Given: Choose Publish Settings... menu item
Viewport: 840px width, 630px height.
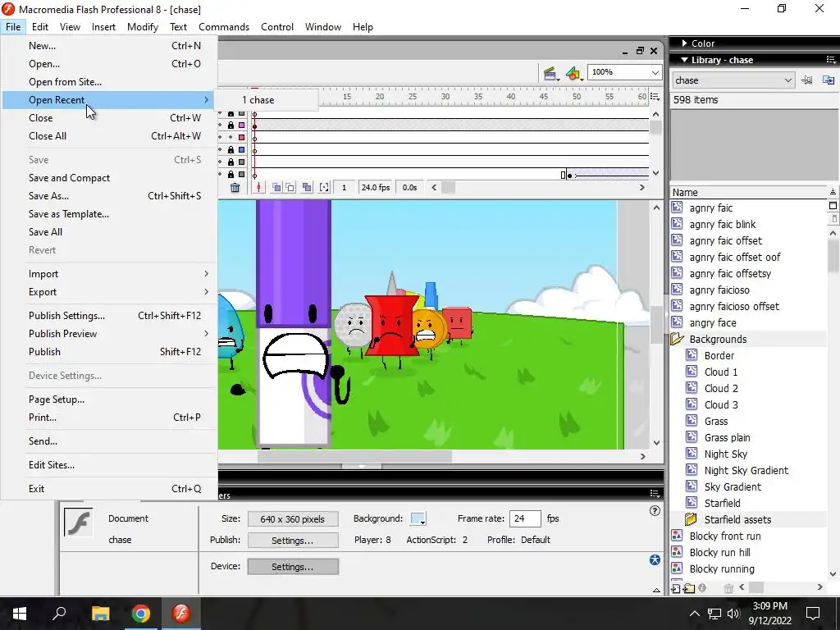Looking at the screenshot, I should point(109,316).
